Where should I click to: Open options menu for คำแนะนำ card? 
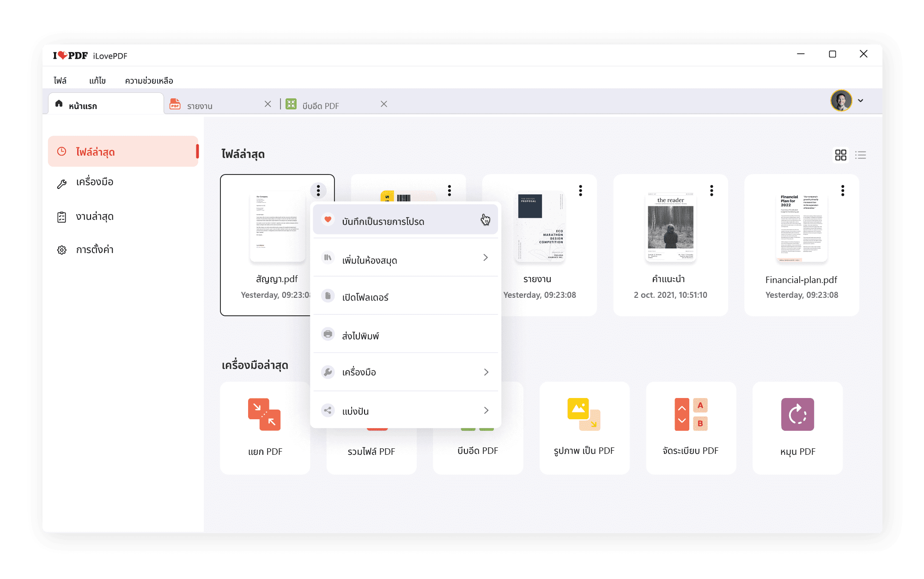pyautogui.click(x=712, y=190)
